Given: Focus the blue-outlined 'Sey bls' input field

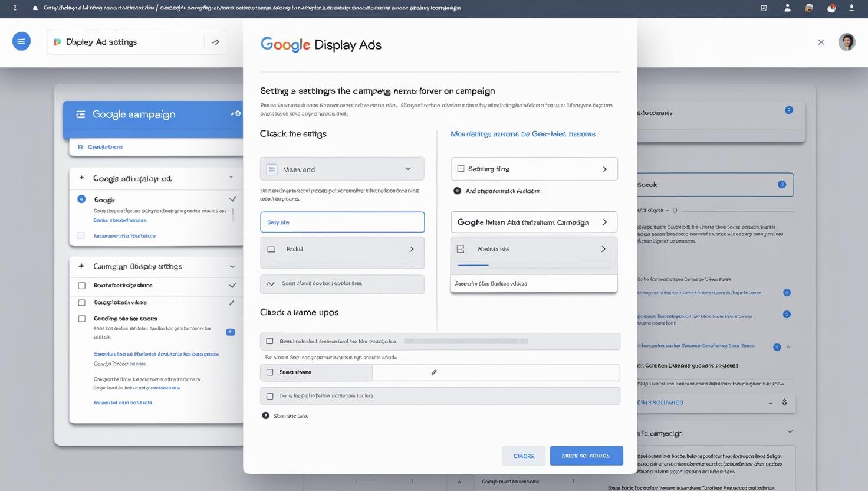Looking at the screenshot, I should coord(342,222).
